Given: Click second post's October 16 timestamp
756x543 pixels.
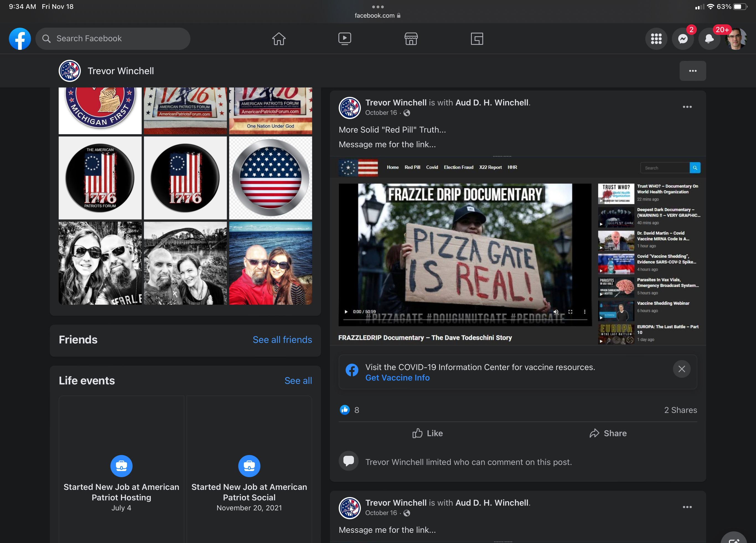Looking at the screenshot, I should [381, 513].
